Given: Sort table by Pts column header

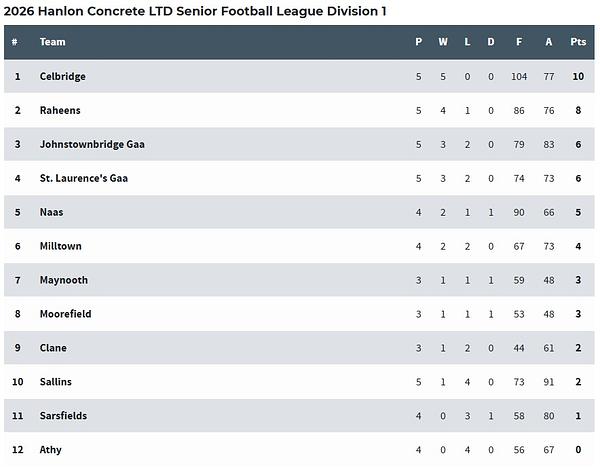Looking at the screenshot, I should click(577, 42).
